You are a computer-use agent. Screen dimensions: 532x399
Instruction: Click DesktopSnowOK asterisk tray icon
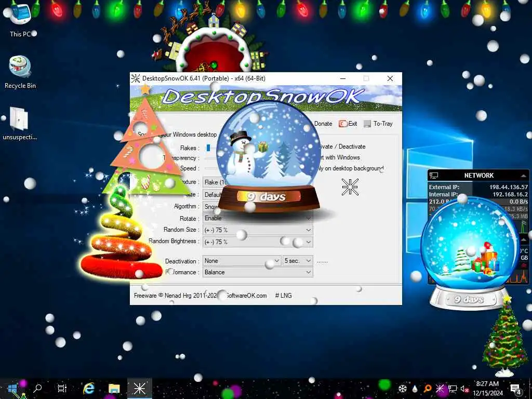click(x=440, y=389)
